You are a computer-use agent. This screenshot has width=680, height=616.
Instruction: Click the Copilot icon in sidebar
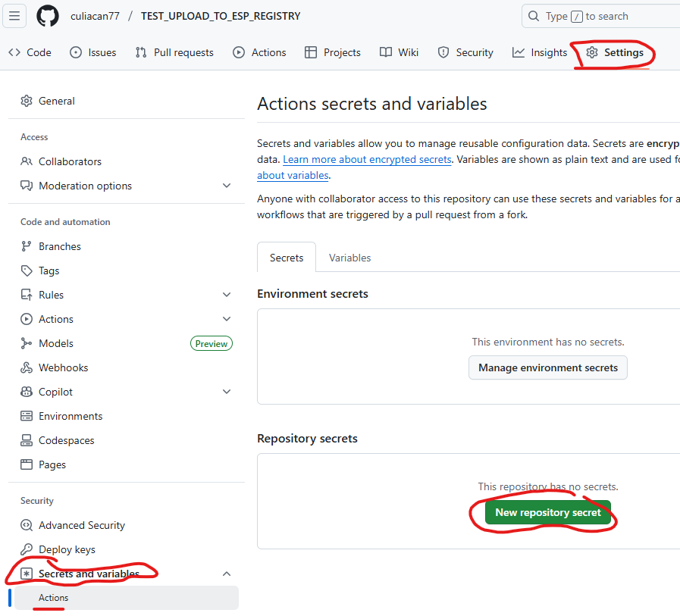click(27, 392)
